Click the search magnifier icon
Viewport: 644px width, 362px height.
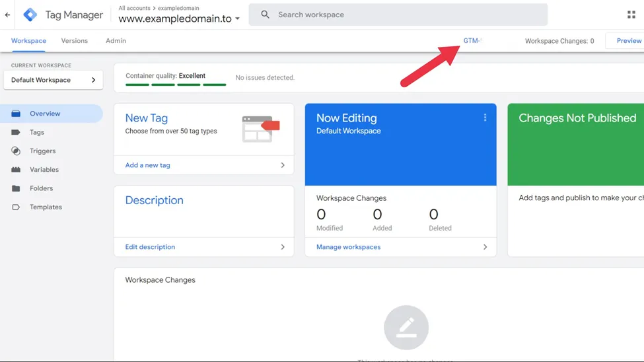[266, 15]
